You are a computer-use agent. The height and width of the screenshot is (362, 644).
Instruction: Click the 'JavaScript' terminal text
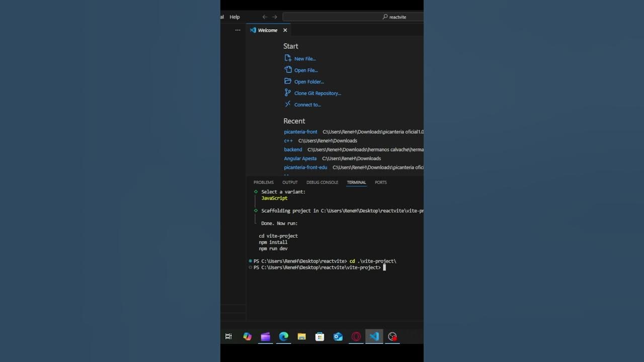[274, 198]
